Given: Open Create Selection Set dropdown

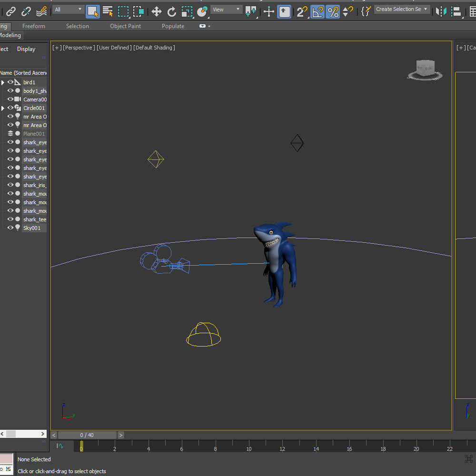Looking at the screenshot, I should [402, 9].
